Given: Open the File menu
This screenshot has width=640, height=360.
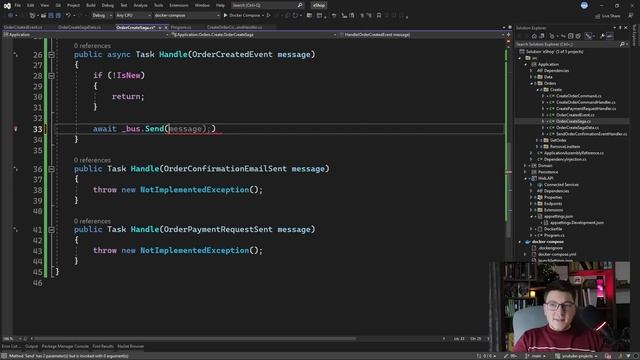Looking at the screenshot, I should [18, 5].
